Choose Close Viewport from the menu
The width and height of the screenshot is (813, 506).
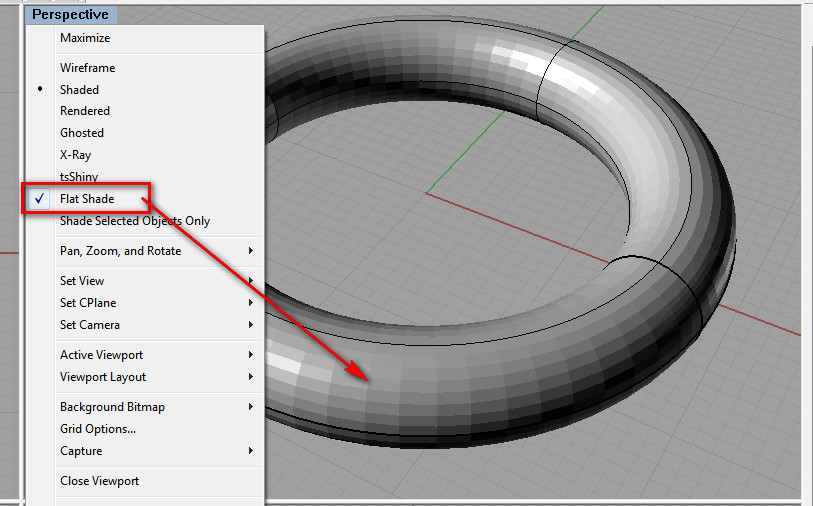[99, 481]
